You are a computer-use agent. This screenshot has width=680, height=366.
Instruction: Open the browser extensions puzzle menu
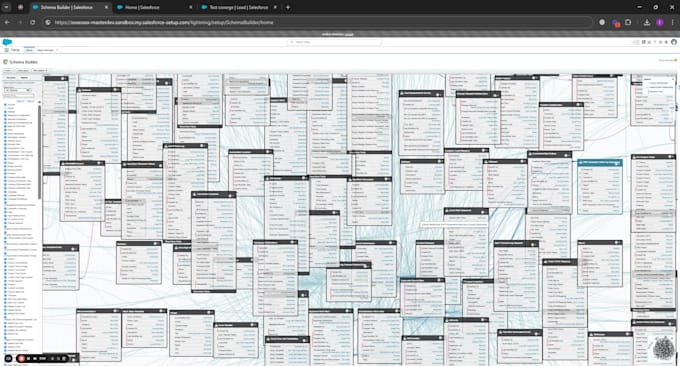coord(628,22)
